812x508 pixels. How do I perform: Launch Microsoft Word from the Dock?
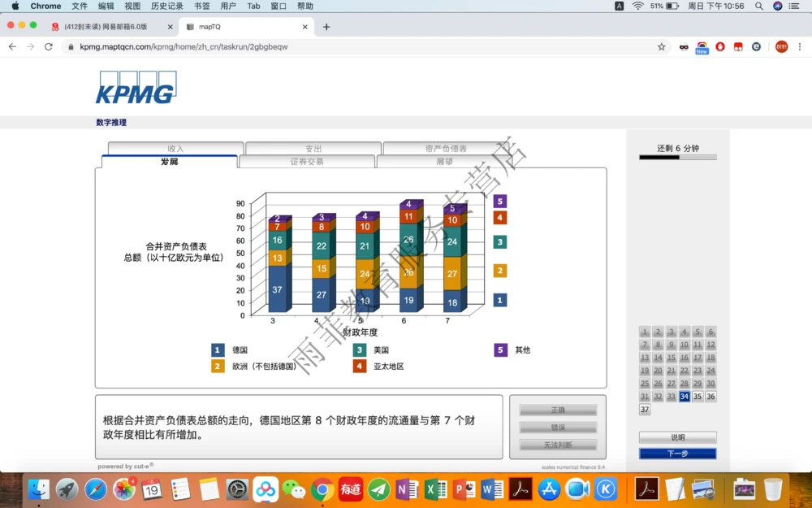(x=494, y=489)
